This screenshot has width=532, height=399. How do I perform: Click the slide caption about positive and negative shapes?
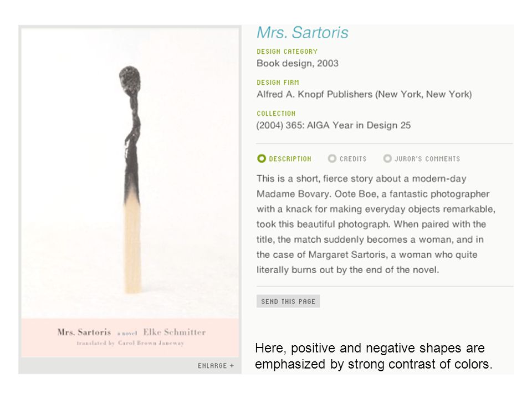[374, 356]
